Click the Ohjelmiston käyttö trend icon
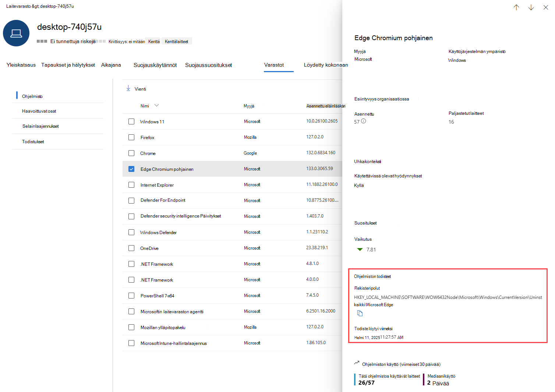 [357, 363]
